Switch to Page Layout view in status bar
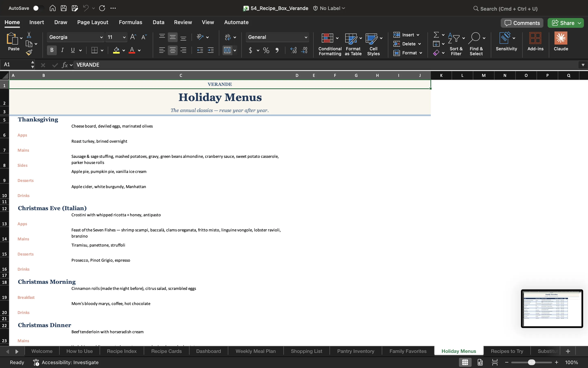The image size is (588, 368). [480, 362]
